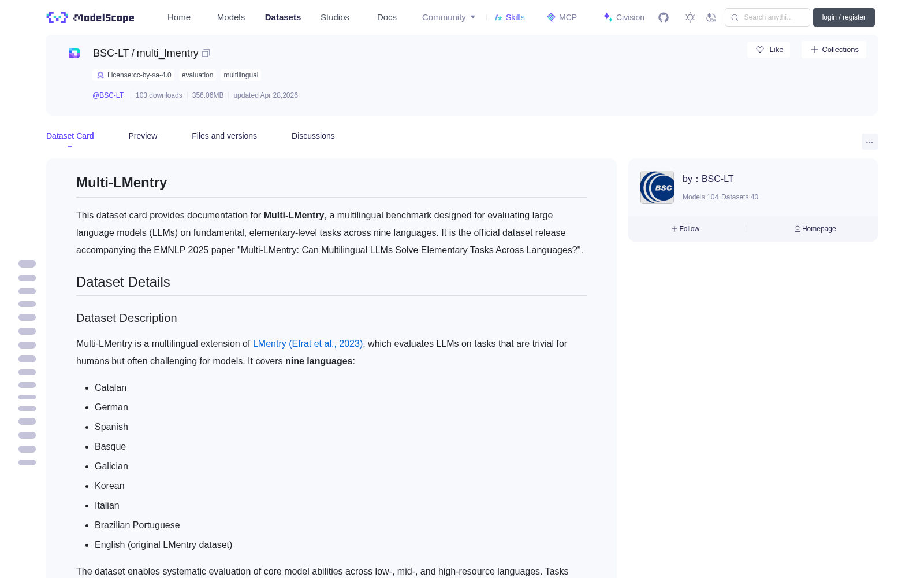Click the "103 downloads" text

tap(159, 95)
